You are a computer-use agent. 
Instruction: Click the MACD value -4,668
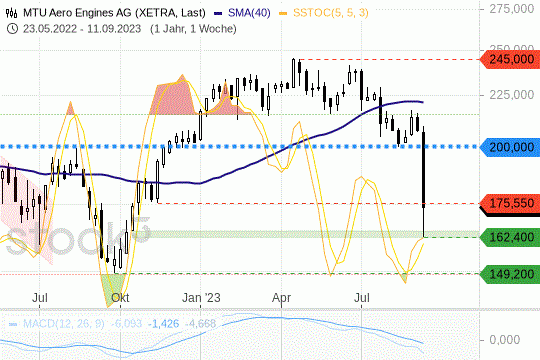(x=200, y=324)
